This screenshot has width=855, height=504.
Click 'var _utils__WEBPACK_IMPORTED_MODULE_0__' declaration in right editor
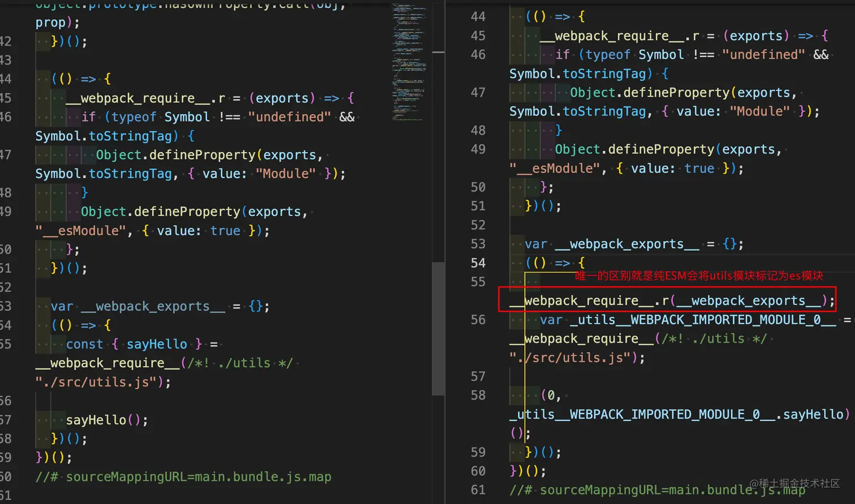click(688, 320)
